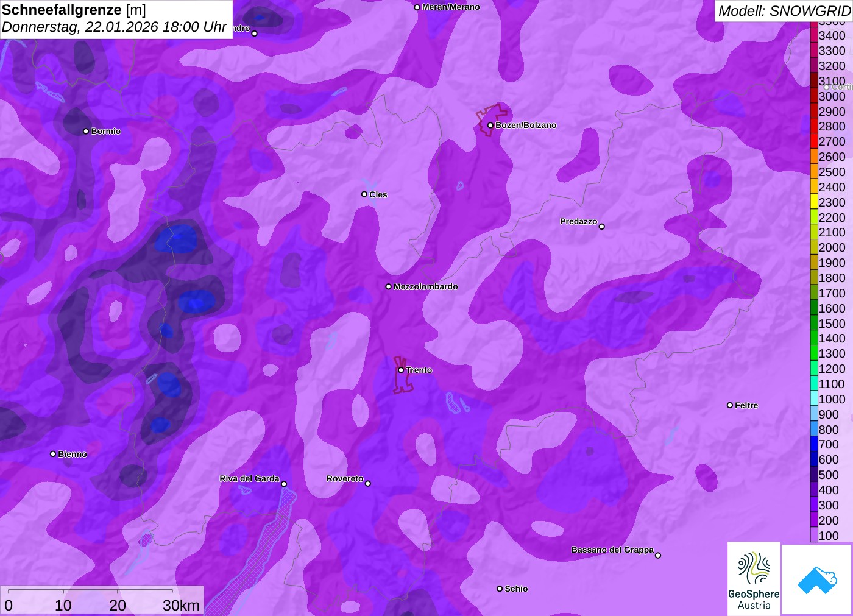Click the '10' scale bar tick label
The width and height of the screenshot is (853, 616).
click(63, 605)
